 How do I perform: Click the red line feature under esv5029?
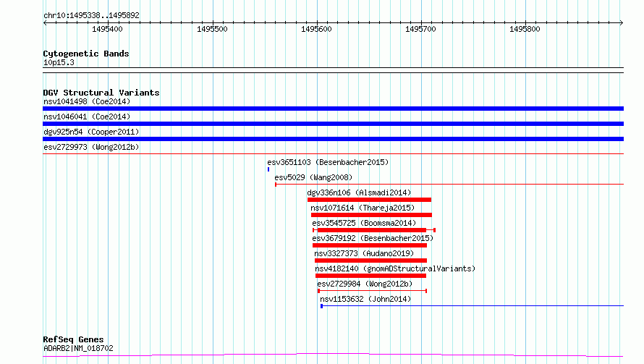click(449, 185)
